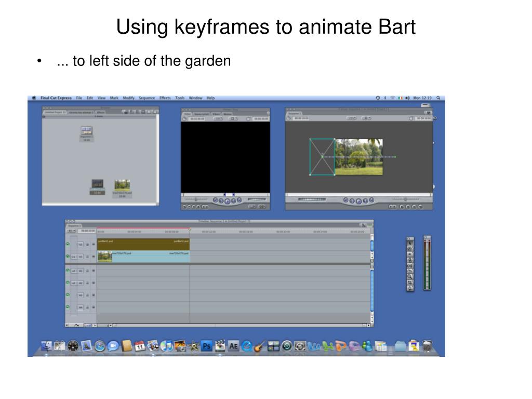Open the Canvas zoom level pop-up
Image resolution: width=532 pixels, height=399 pixels.
pyautogui.click(x=351, y=118)
